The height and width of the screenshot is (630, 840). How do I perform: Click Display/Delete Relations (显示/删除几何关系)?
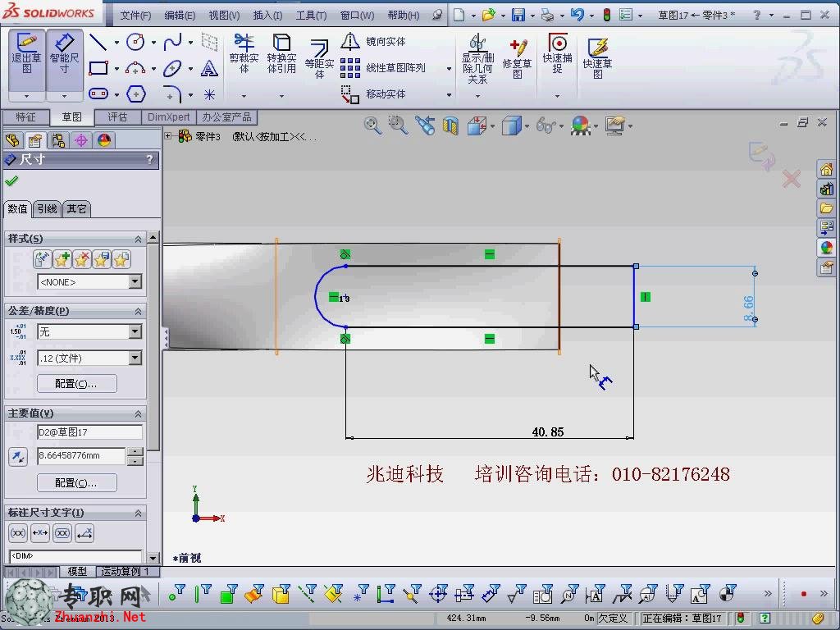pyautogui.click(x=477, y=59)
